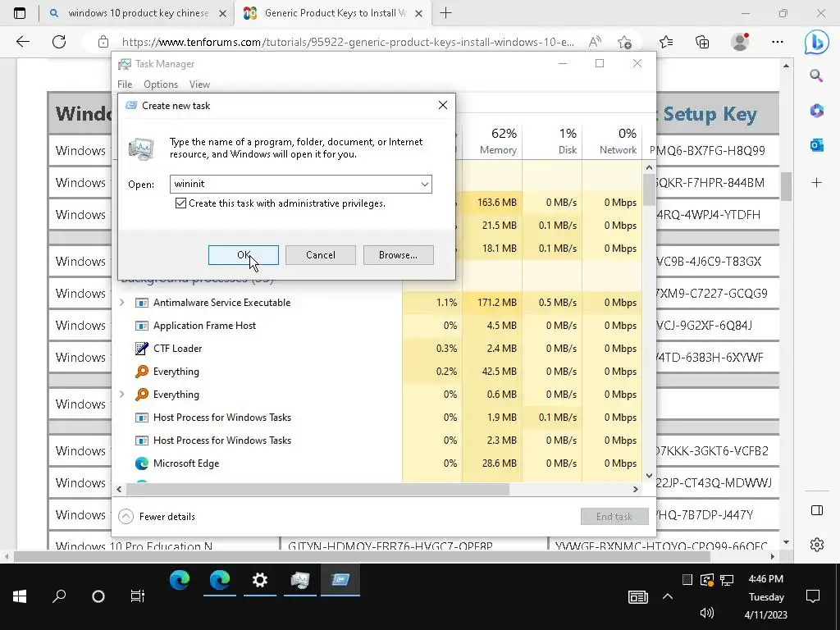Viewport: 840px width, 630px height.
Task: Open the Collections icon
Action: (702, 42)
